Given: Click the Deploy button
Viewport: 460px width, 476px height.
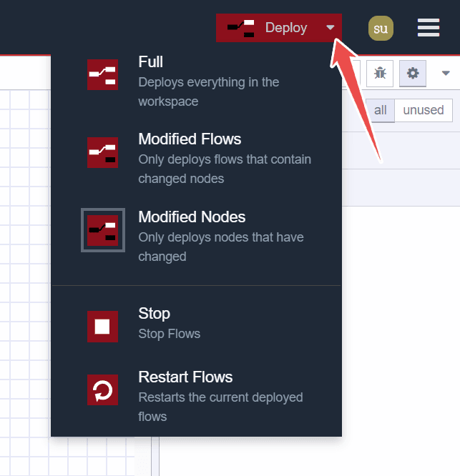Looking at the screenshot, I should pyautogui.click(x=267, y=28).
